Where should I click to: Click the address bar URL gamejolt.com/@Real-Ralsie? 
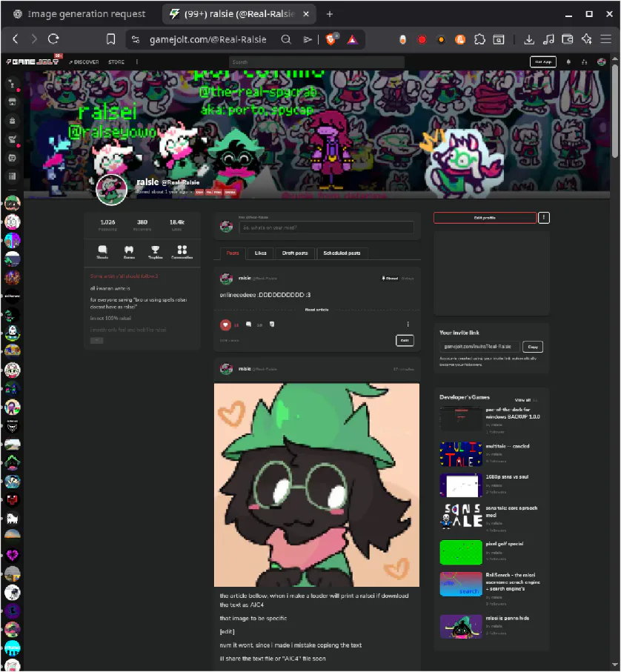coord(207,39)
